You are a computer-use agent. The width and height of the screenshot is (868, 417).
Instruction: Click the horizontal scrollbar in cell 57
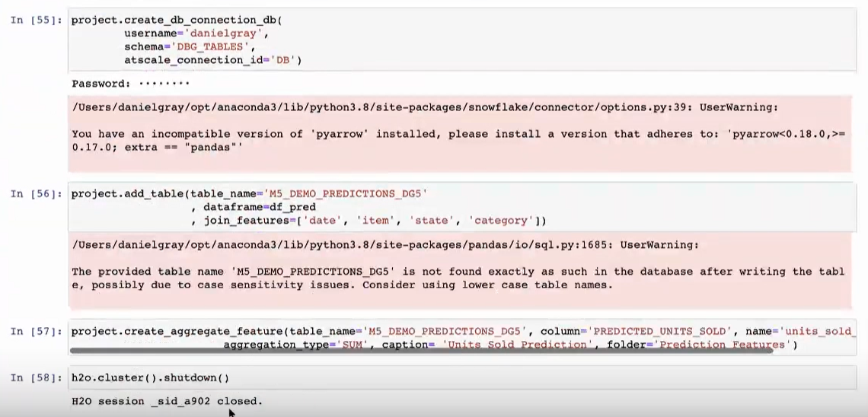click(421, 350)
